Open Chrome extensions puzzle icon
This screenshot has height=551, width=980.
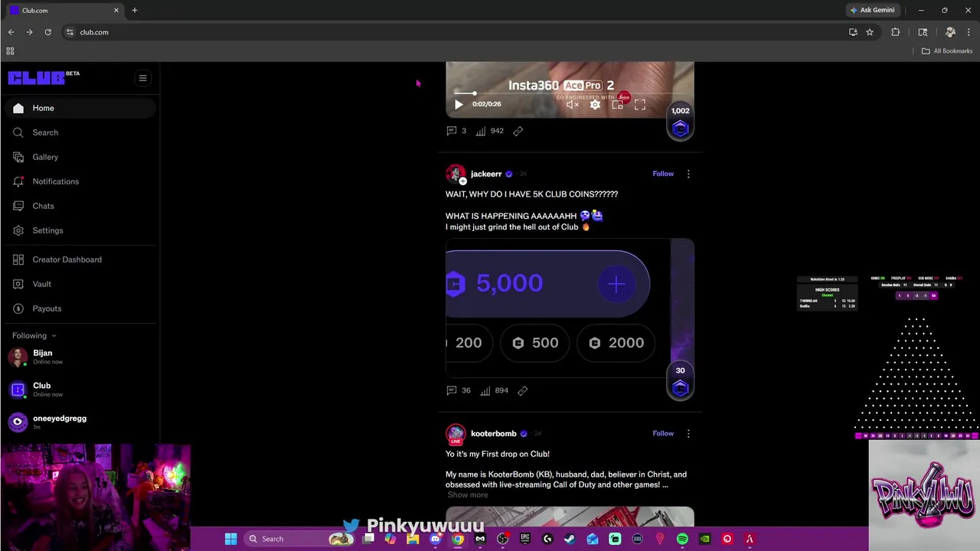point(895,32)
